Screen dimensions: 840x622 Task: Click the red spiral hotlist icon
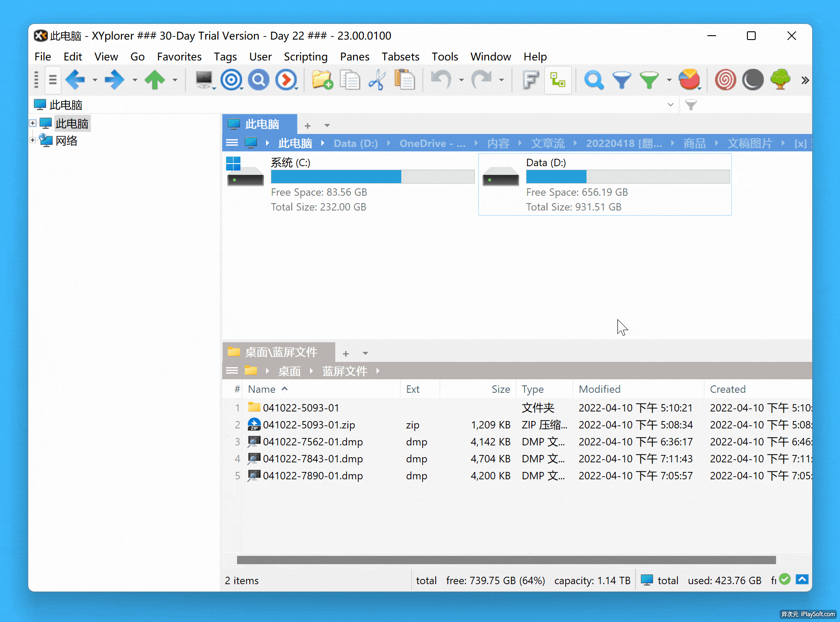point(725,80)
